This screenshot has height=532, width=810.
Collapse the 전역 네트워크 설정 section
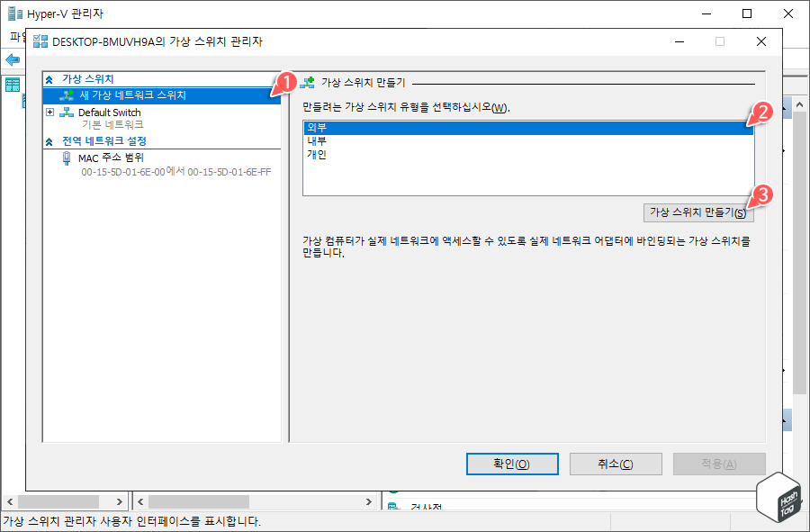pyautogui.click(x=50, y=140)
